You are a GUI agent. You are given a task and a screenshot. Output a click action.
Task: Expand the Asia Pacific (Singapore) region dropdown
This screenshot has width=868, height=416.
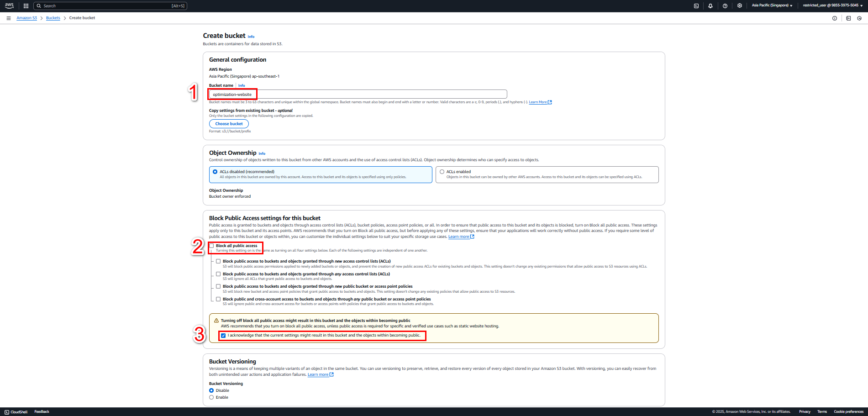coord(772,5)
